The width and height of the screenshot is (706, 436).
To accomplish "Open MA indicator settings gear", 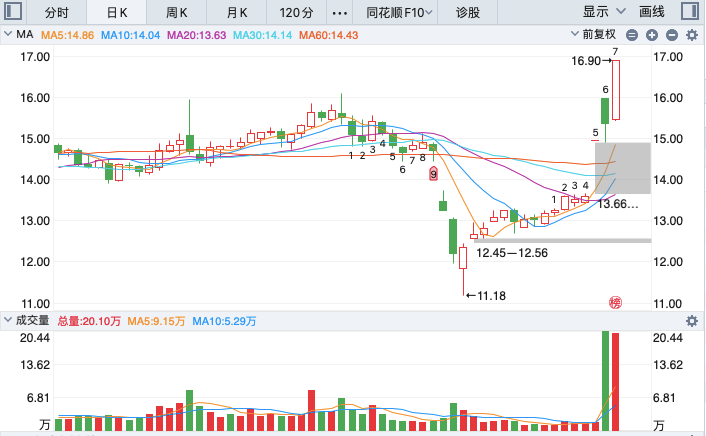I will tap(692, 35).
